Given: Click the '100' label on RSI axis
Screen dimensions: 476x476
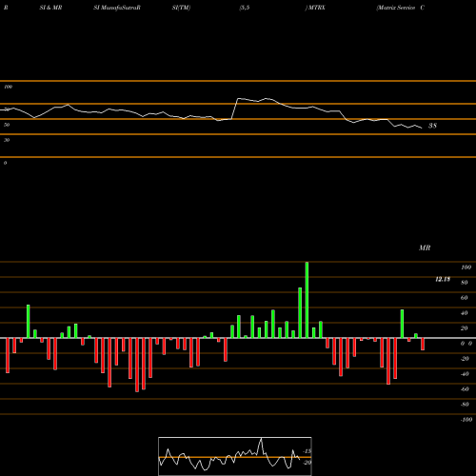Looking at the screenshot, I should (x=8, y=87).
